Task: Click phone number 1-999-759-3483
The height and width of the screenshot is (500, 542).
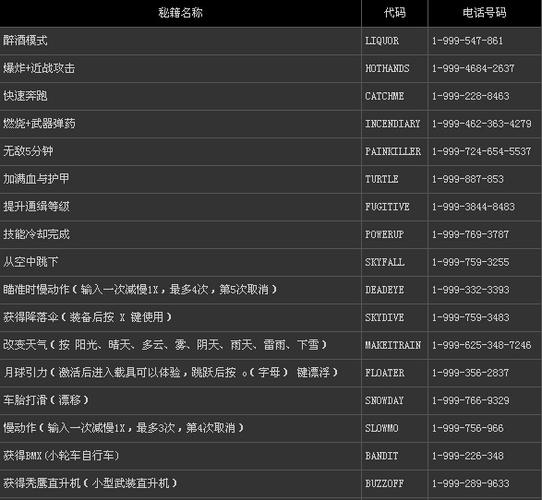Action: pos(470,317)
